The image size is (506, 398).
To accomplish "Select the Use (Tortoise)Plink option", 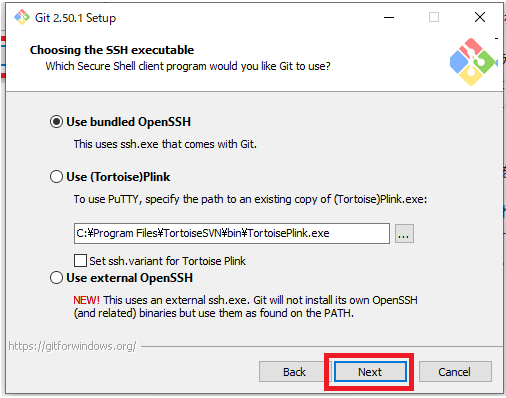I will click(x=56, y=177).
